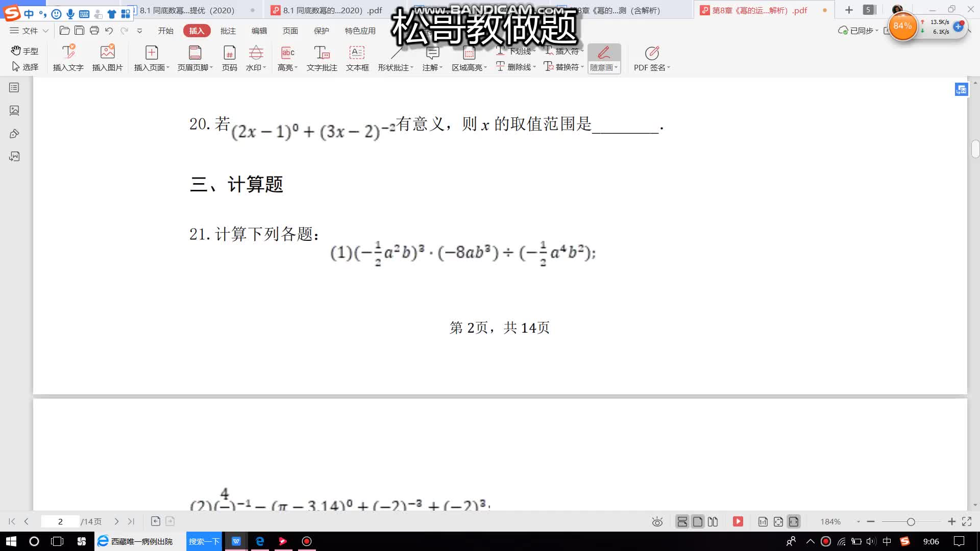
Task: Toggle fit-width view icon
Action: point(794,521)
